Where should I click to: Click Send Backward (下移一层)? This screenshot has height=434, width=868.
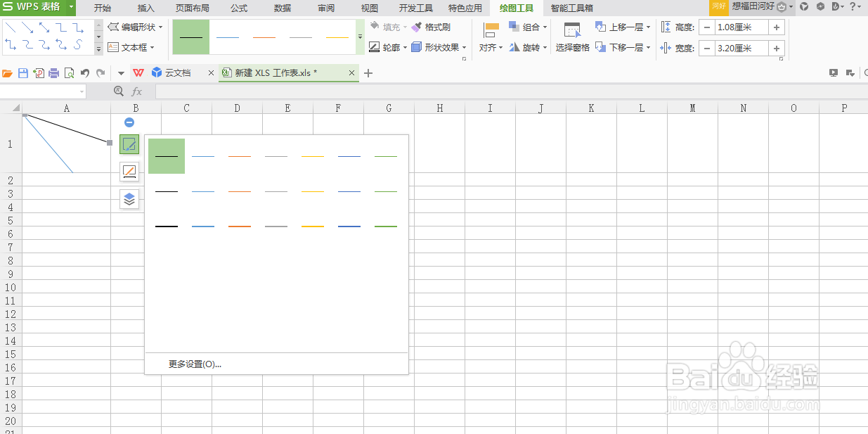tap(623, 48)
